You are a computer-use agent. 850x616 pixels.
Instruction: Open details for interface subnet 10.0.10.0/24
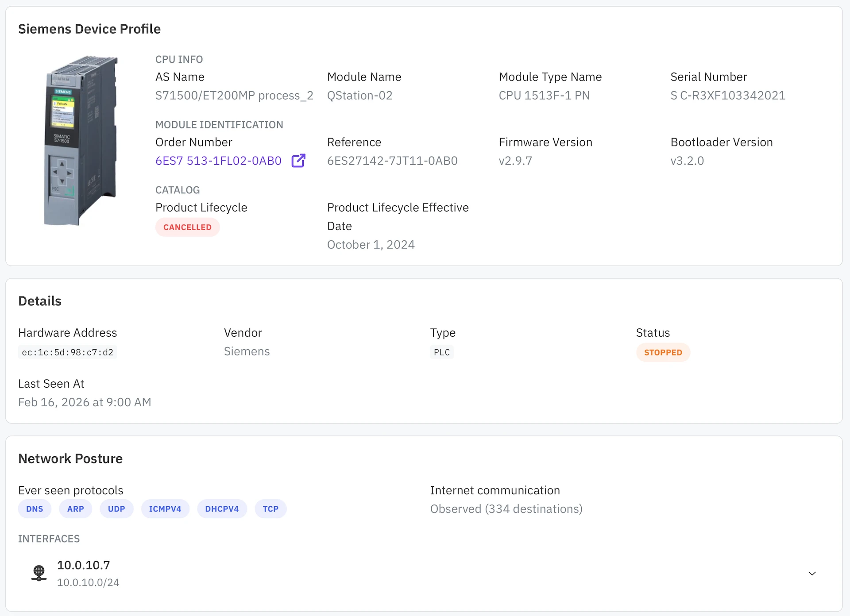tap(88, 582)
